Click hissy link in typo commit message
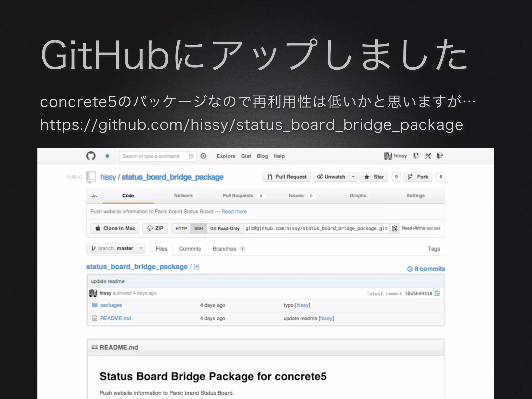Viewport: 532px width, 399px height. 303,305
